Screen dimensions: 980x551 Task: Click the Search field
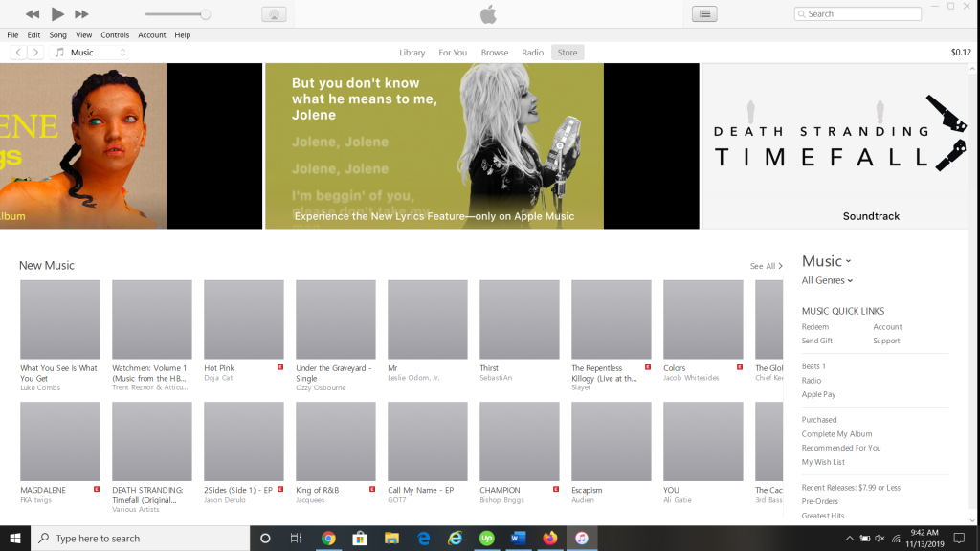(857, 13)
